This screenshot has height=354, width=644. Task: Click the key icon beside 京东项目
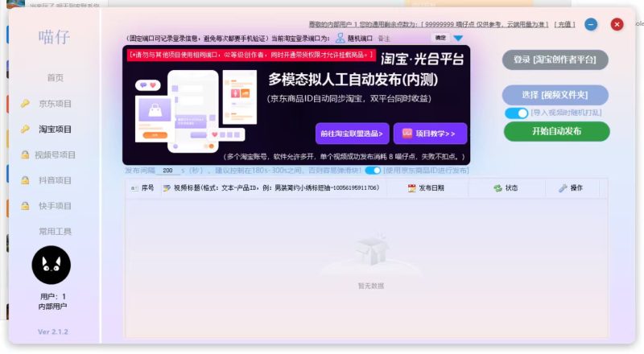tap(25, 104)
